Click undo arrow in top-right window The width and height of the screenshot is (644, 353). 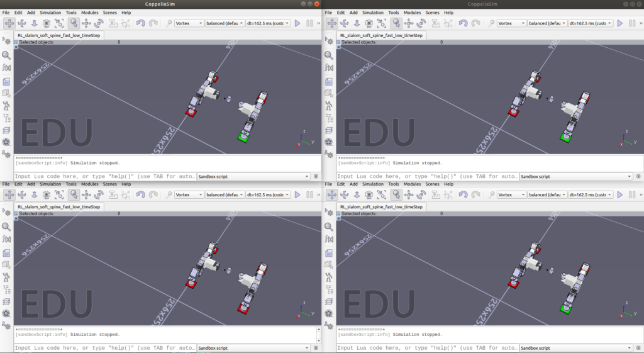click(463, 23)
